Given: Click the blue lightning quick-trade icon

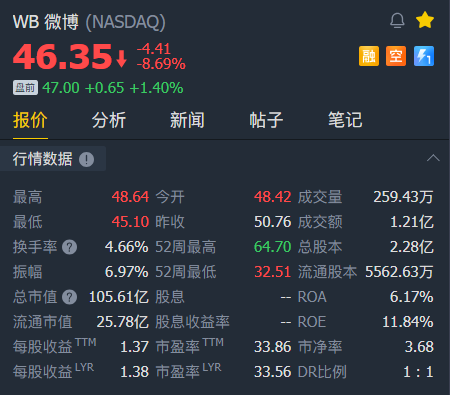Looking at the screenshot, I should click(424, 56).
